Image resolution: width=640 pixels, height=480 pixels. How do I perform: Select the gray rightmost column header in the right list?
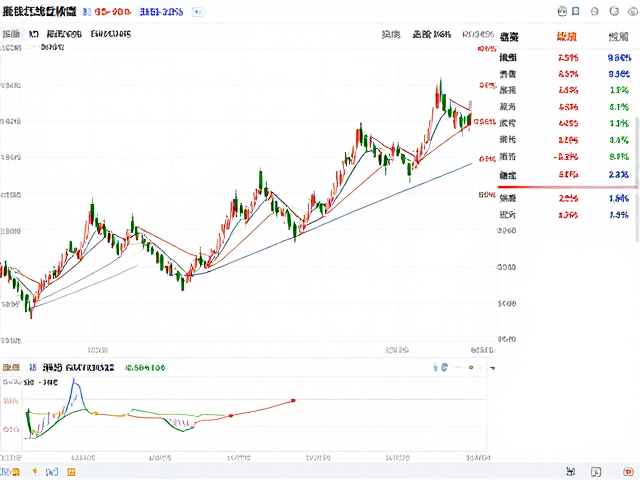tap(618, 37)
